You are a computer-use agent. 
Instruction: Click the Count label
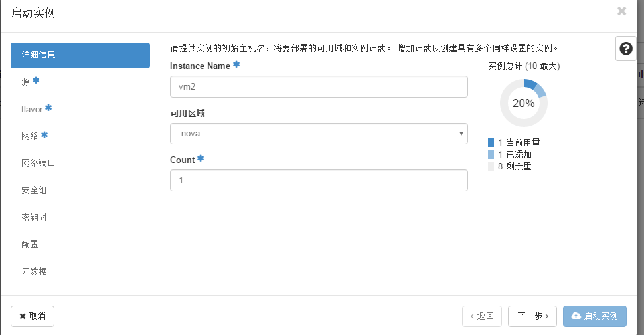(x=183, y=160)
